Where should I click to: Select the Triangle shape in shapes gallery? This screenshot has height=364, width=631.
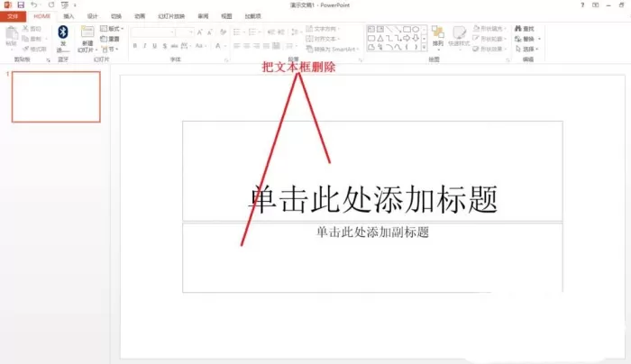click(x=380, y=38)
